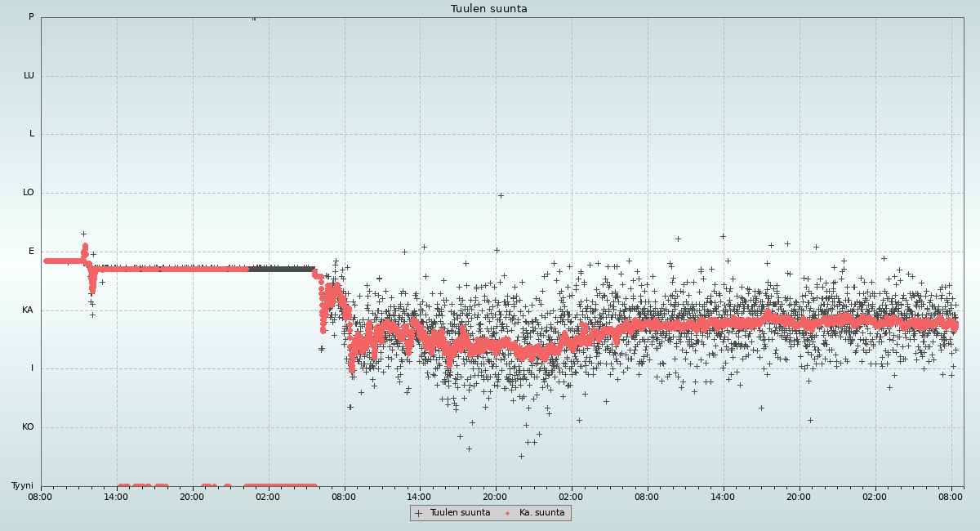This screenshot has width=980, height=531.
Task: Click the 'Ka. suunta' legend label
Action: 541,513
